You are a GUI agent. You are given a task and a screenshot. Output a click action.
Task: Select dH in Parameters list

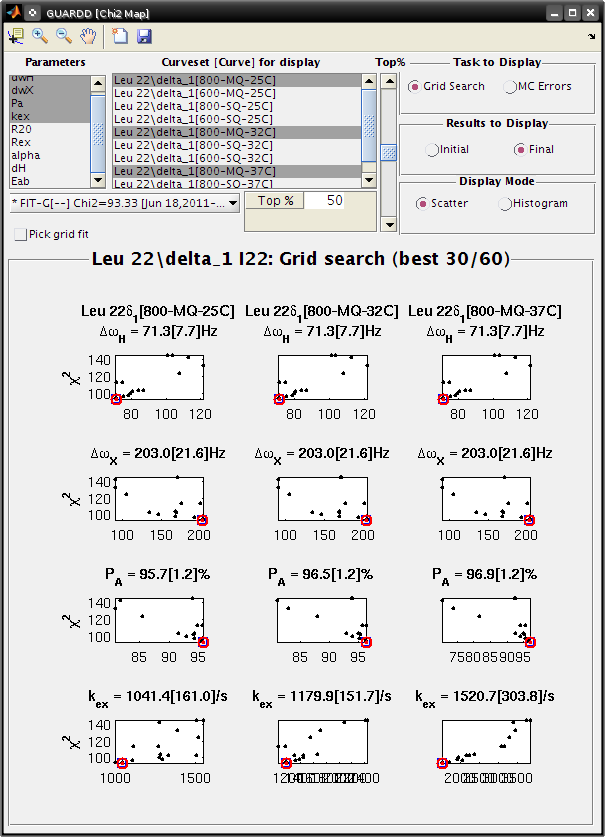50,168
